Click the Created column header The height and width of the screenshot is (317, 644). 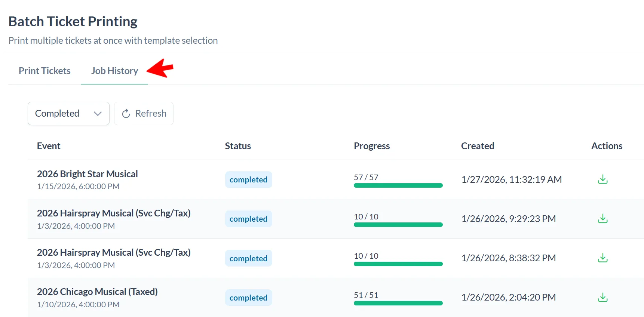(x=478, y=146)
